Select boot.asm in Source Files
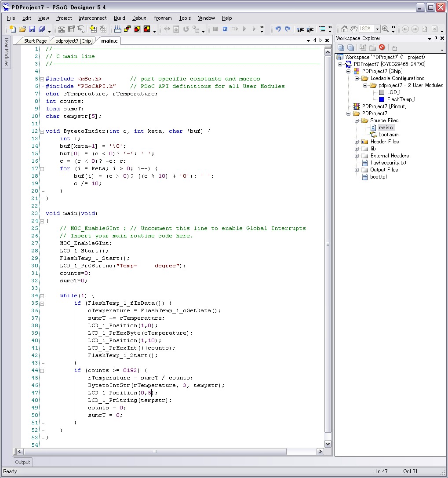The image size is (448, 478). pyautogui.click(x=388, y=135)
